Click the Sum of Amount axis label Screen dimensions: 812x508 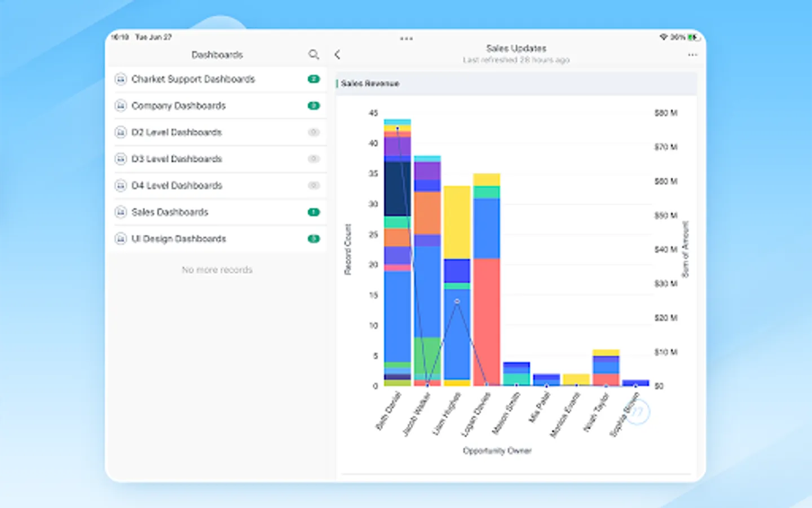pos(686,249)
